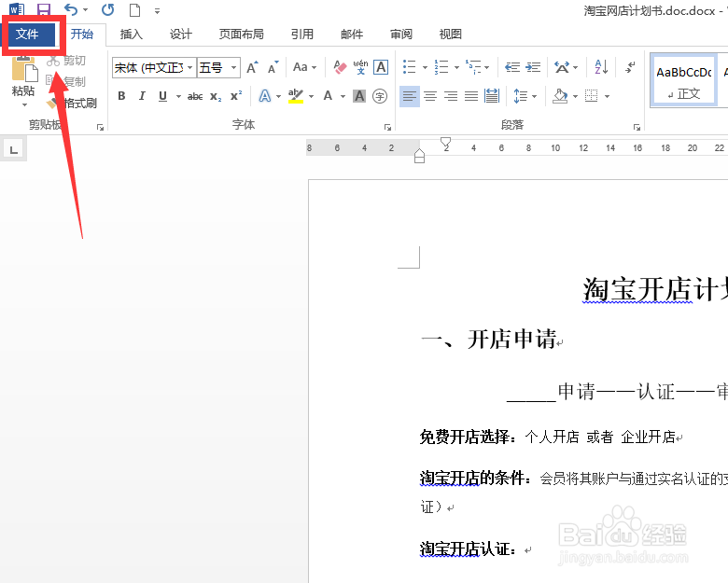Paste with the 粘贴 button

coord(23,75)
